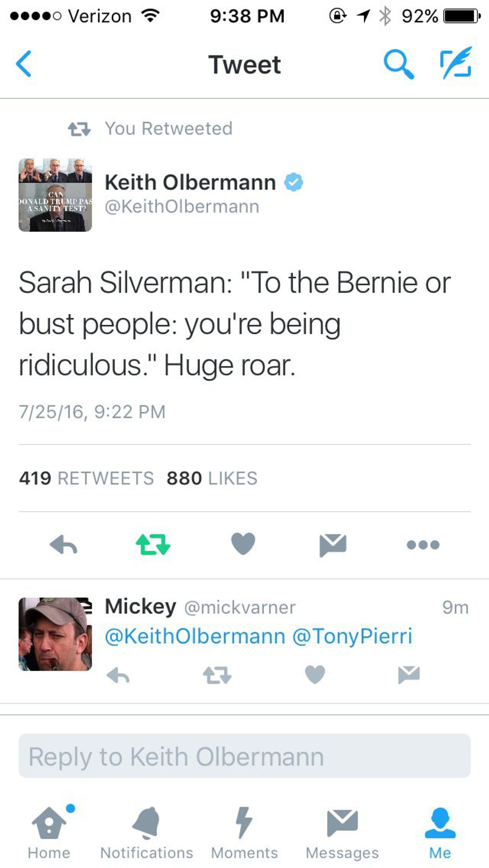Like Keith Olbermann's tweet with heart
489x868 pixels.
243,544
